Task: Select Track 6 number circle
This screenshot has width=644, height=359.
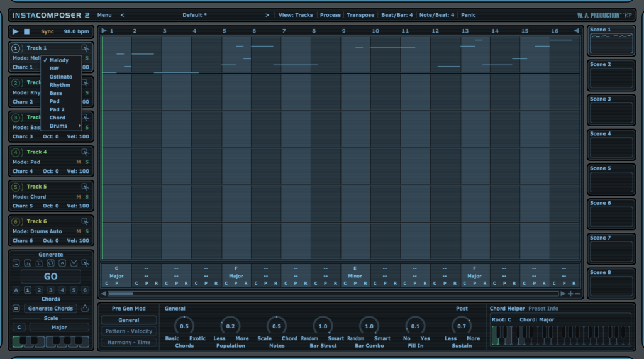Action: coord(16,221)
